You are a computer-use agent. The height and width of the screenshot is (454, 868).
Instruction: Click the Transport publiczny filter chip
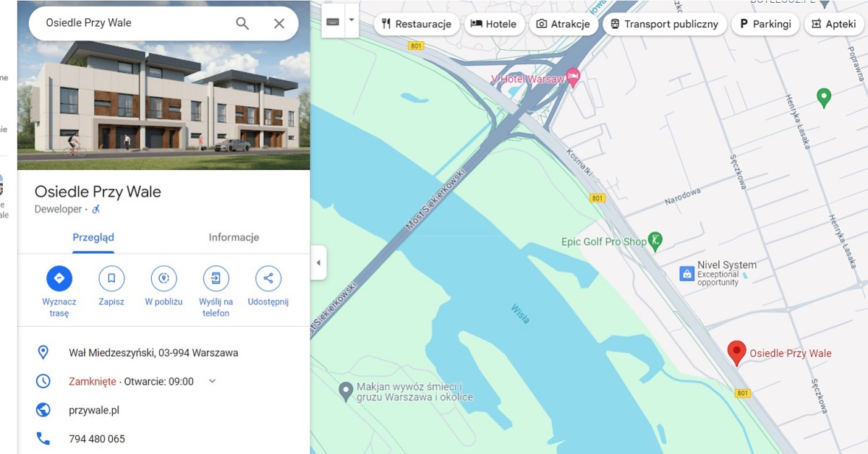(664, 24)
